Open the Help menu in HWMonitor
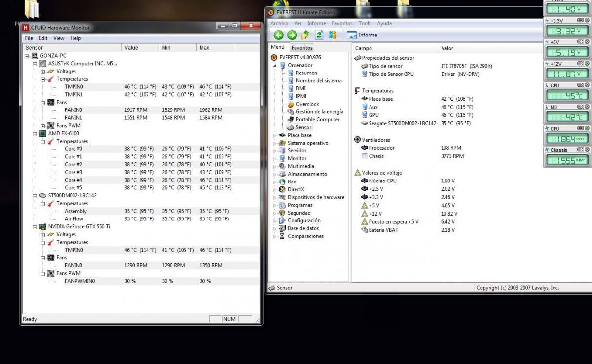The width and height of the screenshot is (592, 364). [75, 38]
